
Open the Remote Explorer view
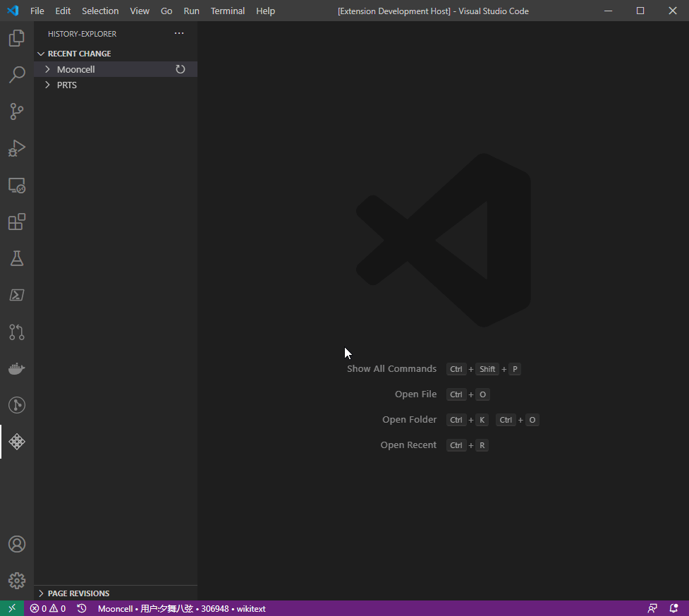(x=17, y=185)
